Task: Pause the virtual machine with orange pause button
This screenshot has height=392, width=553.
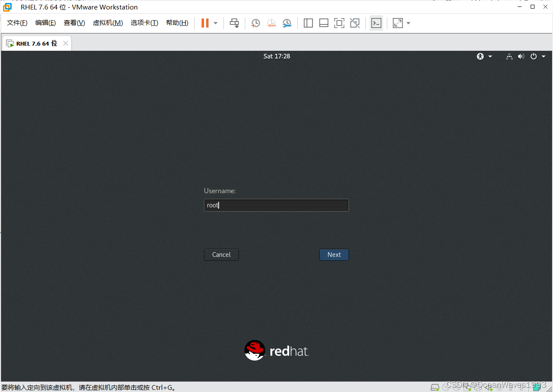Action: [205, 23]
